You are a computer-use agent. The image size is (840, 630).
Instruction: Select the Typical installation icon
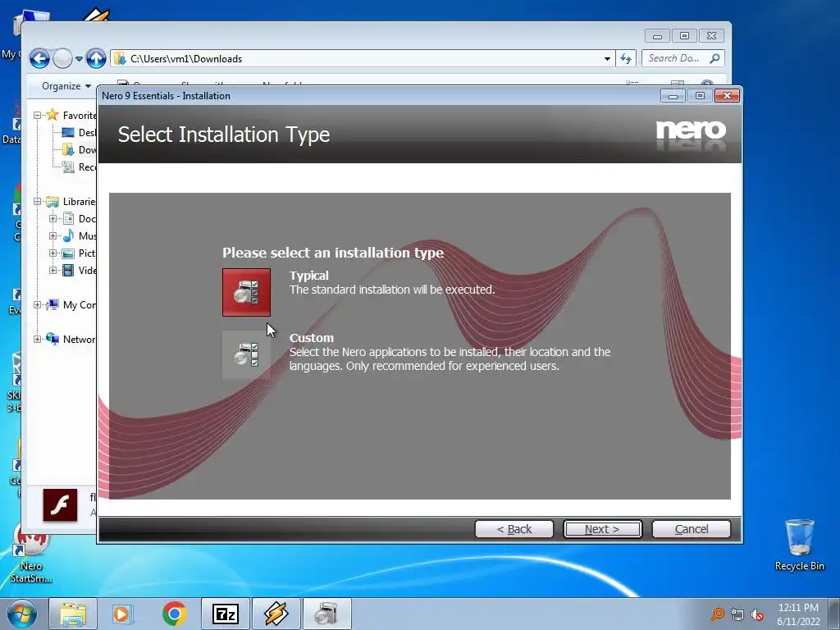[x=246, y=293]
